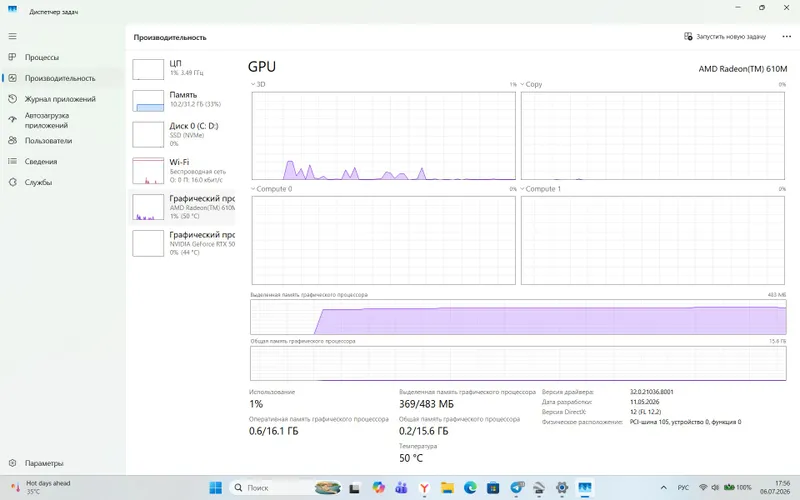
Task: Open the three-dots more options menu
Action: pos(786,37)
